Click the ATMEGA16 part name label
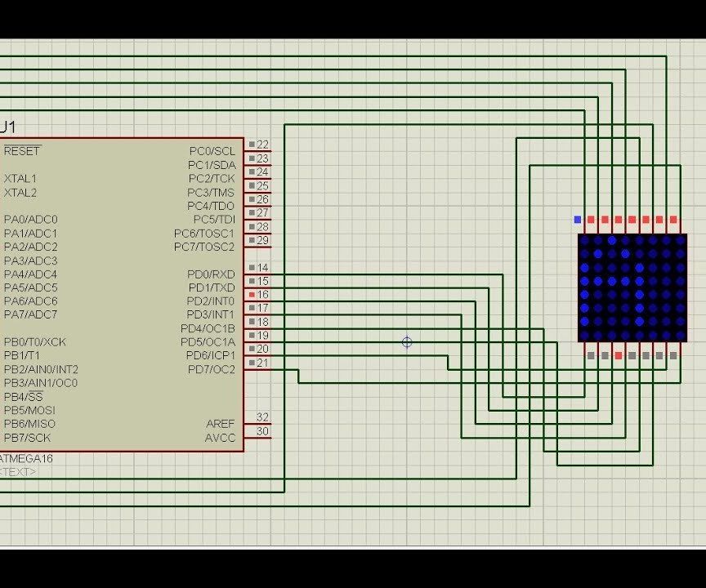Screen dimensions: 706x588 point(26,459)
